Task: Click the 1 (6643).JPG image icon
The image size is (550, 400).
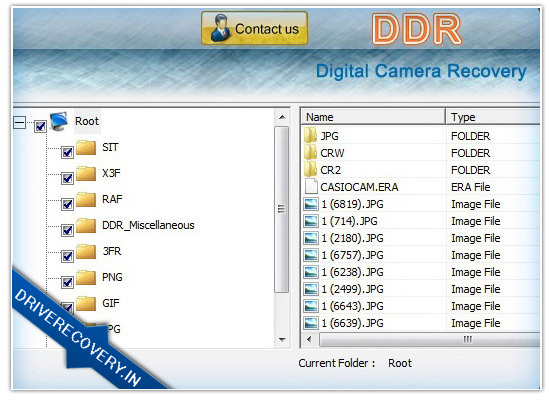Action: [311, 306]
